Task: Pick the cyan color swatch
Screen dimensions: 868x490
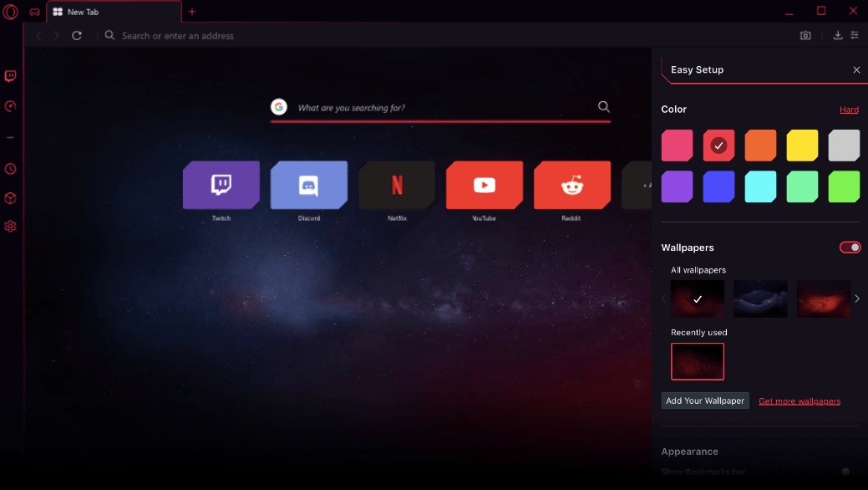Action: 760,186
